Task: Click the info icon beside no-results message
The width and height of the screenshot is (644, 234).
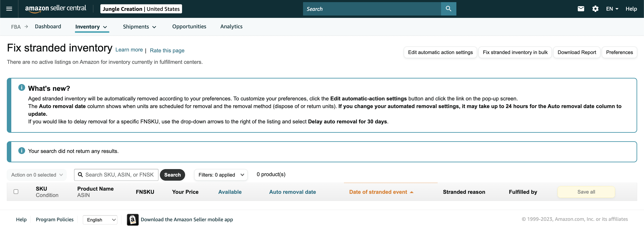Action: tap(22, 151)
